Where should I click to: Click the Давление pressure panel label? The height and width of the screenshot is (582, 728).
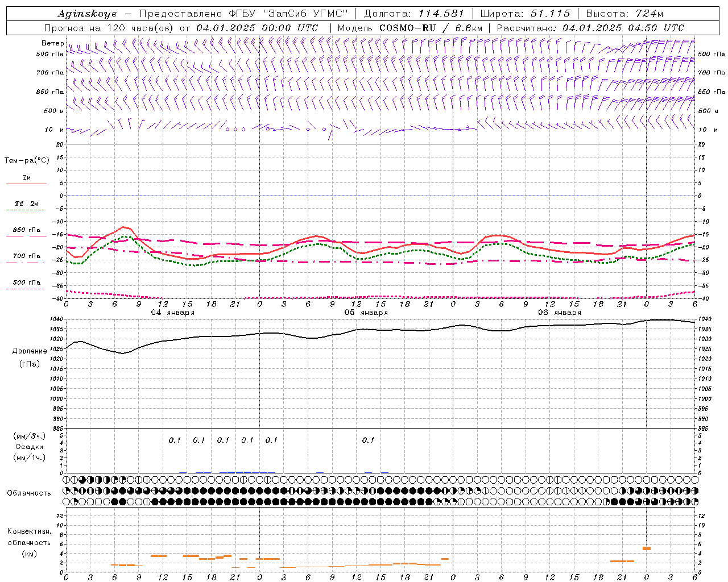tap(29, 351)
